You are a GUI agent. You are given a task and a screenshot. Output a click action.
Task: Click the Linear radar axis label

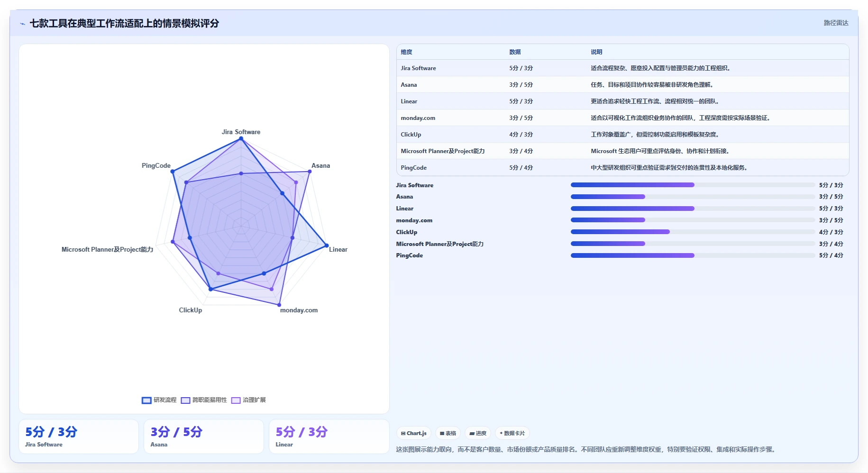pos(338,249)
